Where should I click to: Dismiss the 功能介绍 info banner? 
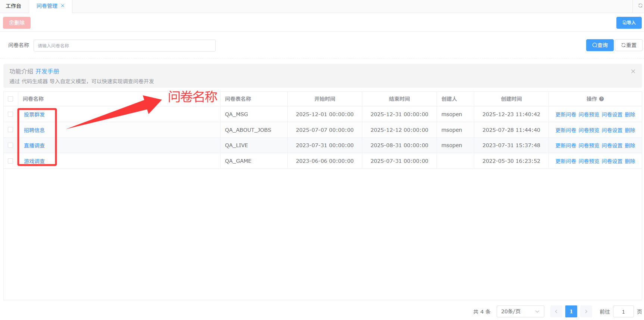(x=633, y=71)
